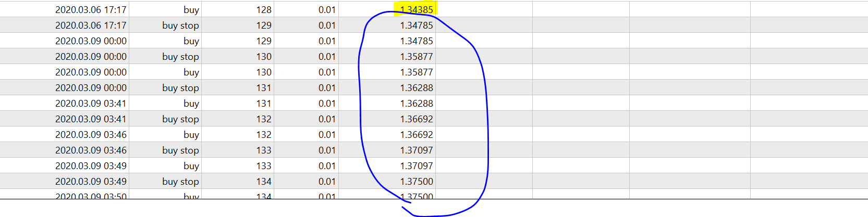Click price 1.37500 in the buy stop 134 row
868x217 pixels.
[x=417, y=181]
